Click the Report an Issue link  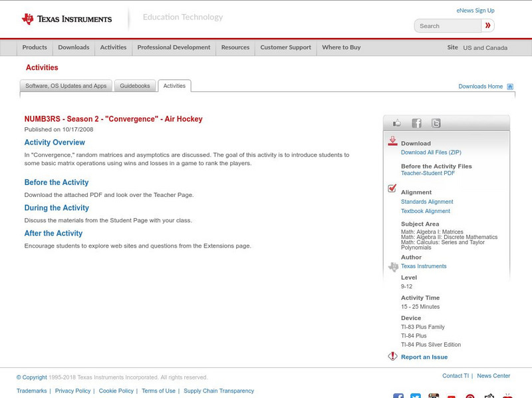click(x=424, y=357)
